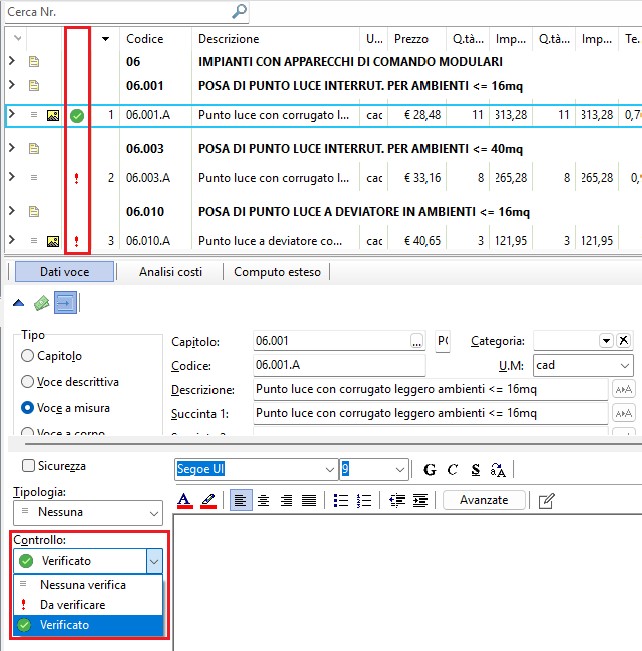Decrease the paragraph indent
Screen dimensions: 642x651
pos(397,500)
